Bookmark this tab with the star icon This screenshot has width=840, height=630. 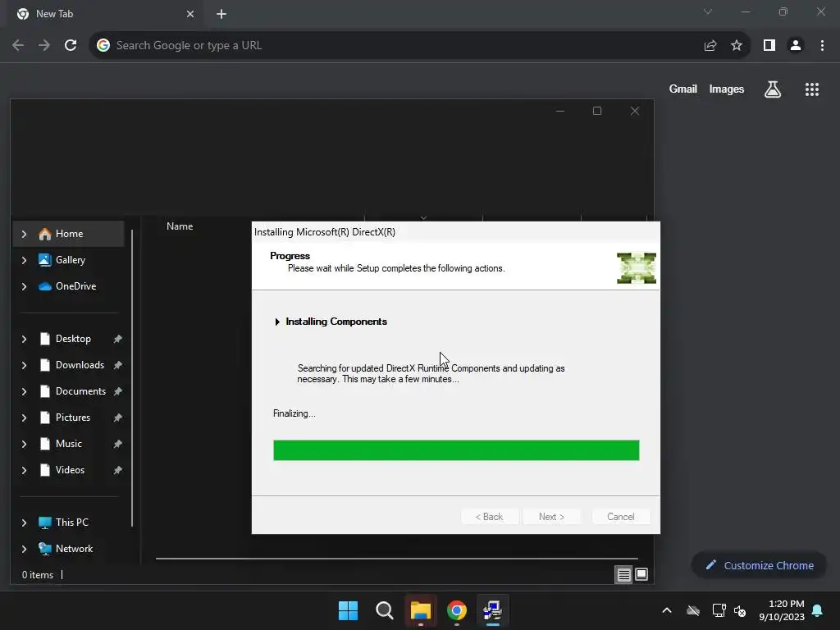click(737, 45)
